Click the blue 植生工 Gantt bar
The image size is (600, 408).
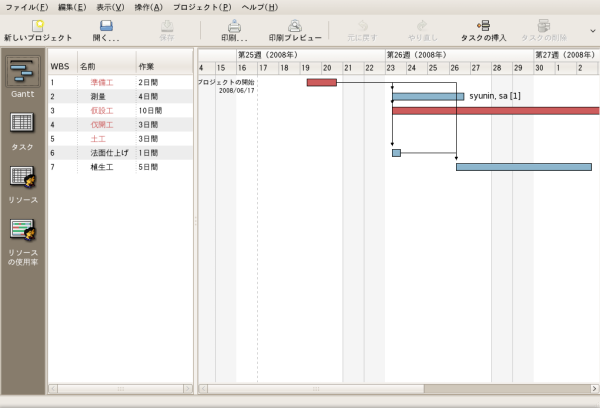pyautogui.click(x=524, y=167)
